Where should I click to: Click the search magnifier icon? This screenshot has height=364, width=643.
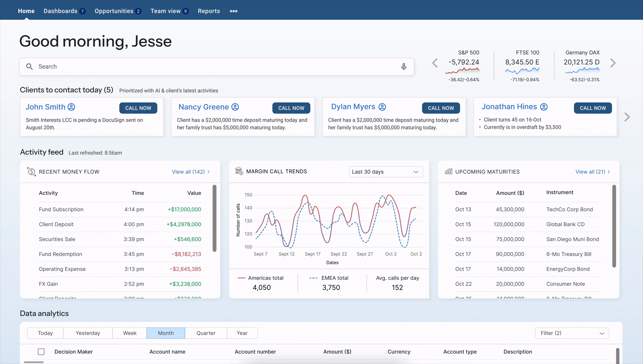[x=30, y=67]
